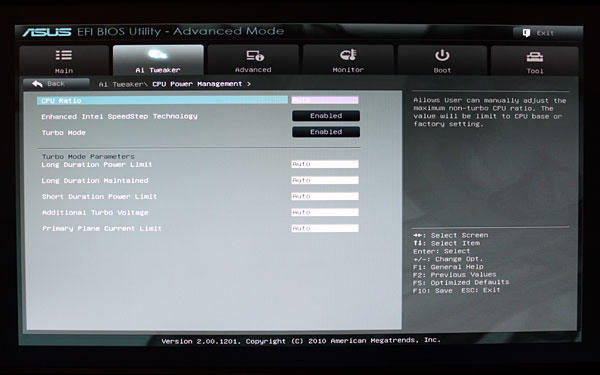600x375 pixels.
Task: Toggle Turbo Mode Enabled setting
Action: (326, 132)
